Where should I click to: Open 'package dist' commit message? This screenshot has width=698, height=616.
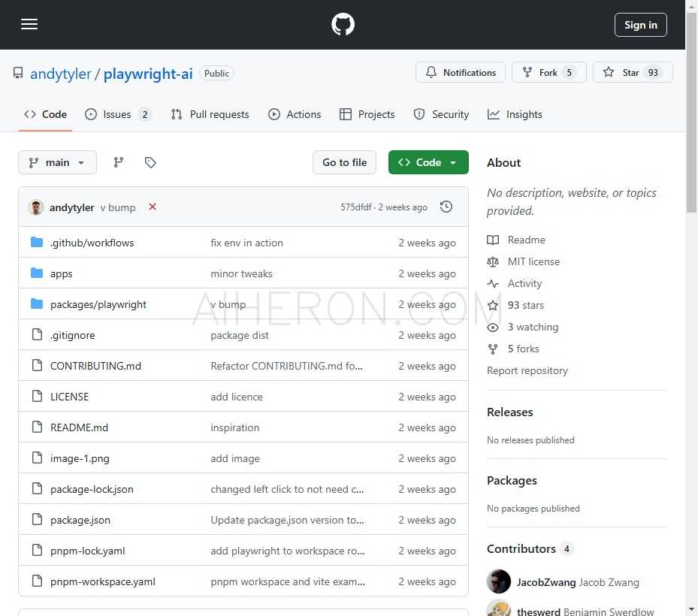click(240, 335)
